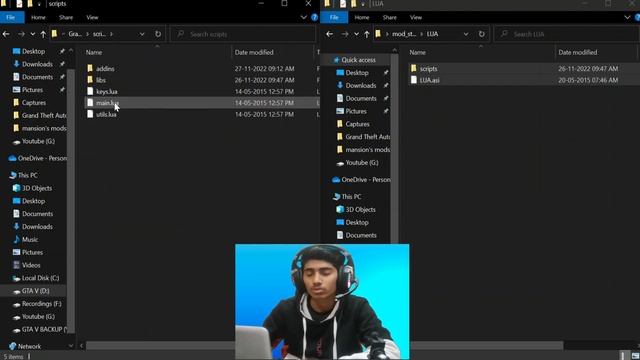640x360 pixels.
Task: Select This PC in LUA window sidebar
Action: coord(351,197)
